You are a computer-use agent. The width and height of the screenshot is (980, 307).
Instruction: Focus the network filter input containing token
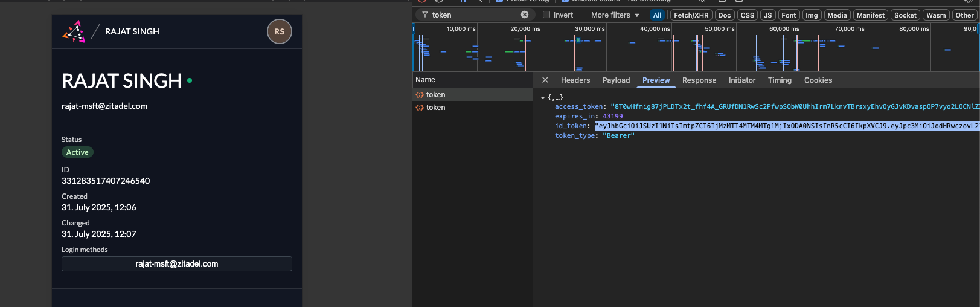coord(474,15)
